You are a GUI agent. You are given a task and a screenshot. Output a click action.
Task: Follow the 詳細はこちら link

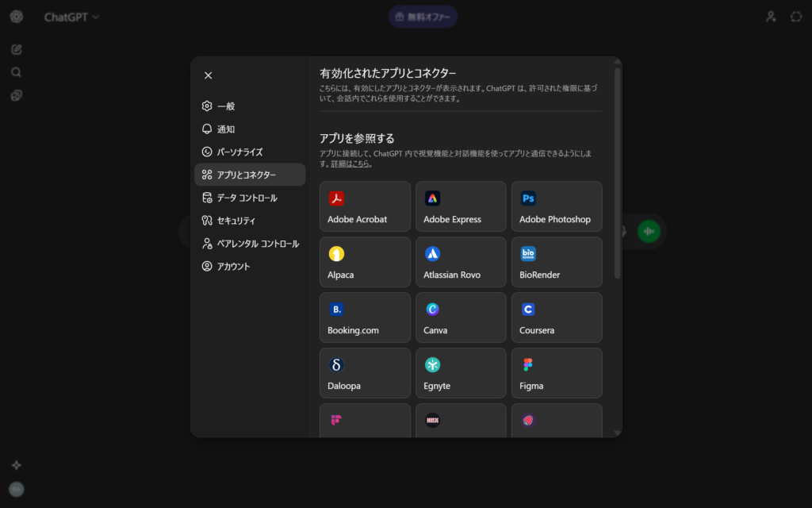coord(351,164)
